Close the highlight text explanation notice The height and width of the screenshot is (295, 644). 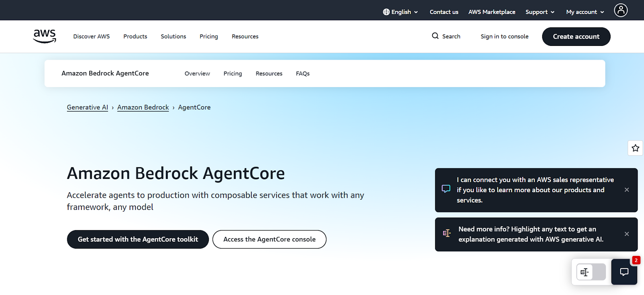coord(627,234)
